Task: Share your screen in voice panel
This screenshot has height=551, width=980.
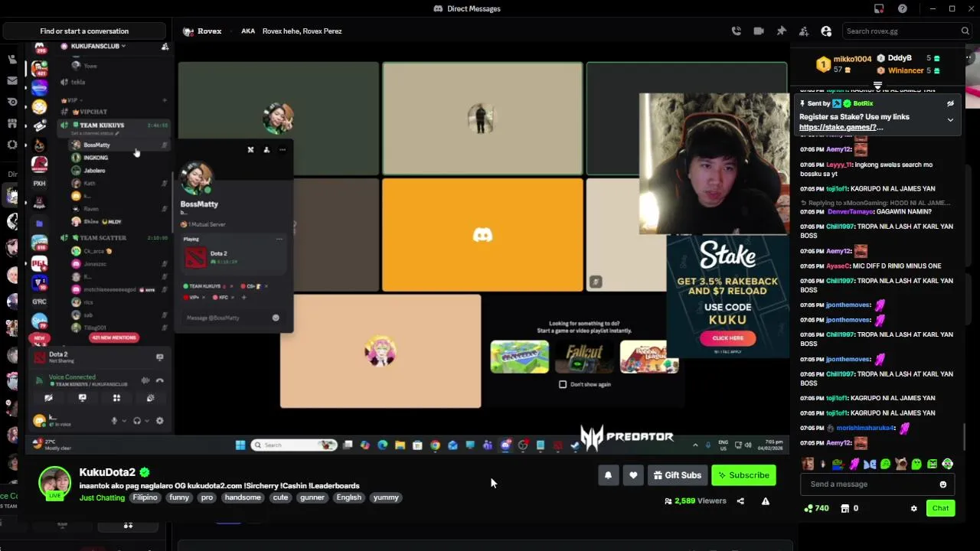Action: tap(82, 398)
